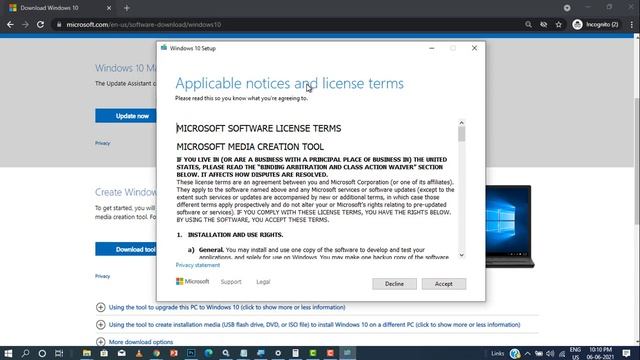This screenshot has width=640, height=360.
Task: Open Cortana from the taskbar
Action: [42, 353]
